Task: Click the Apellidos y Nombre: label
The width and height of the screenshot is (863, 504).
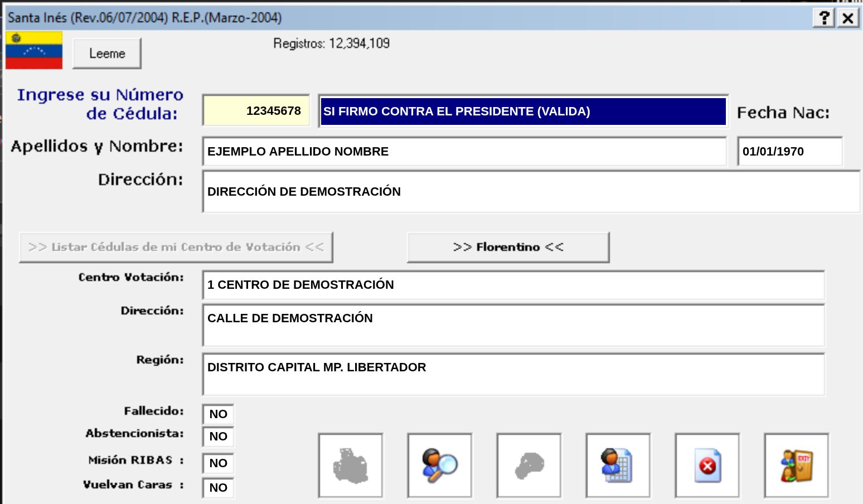Action: point(97,146)
